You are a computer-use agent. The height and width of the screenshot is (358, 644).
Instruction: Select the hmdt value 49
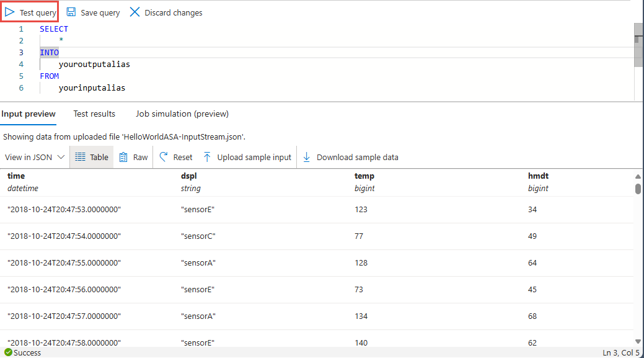coord(532,236)
